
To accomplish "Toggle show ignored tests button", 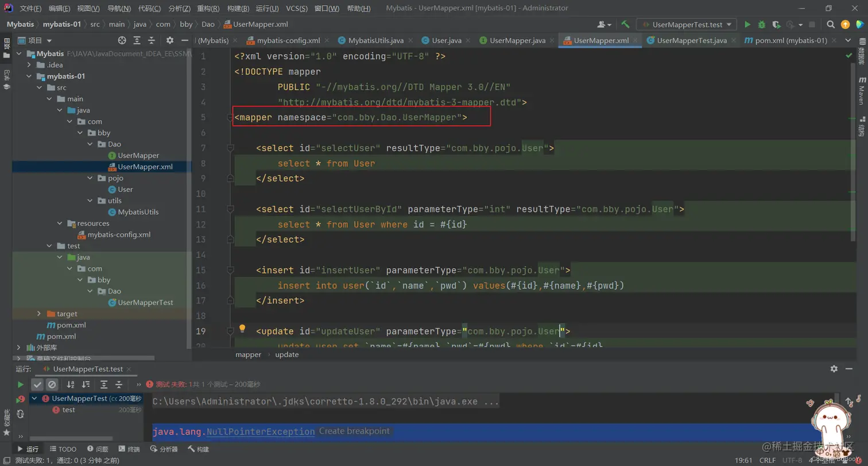I will 52,384.
